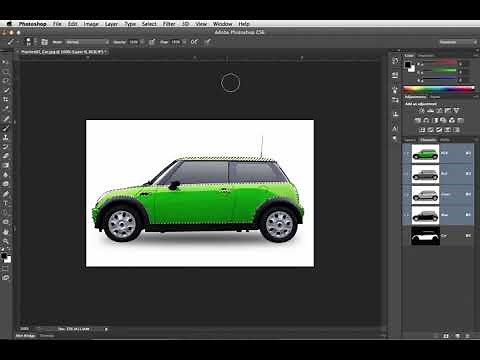Image resolution: width=480 pixels, height=360 pixels.
Task: Toggle the Brush panel button in options bar
Action: coord(44,42)
